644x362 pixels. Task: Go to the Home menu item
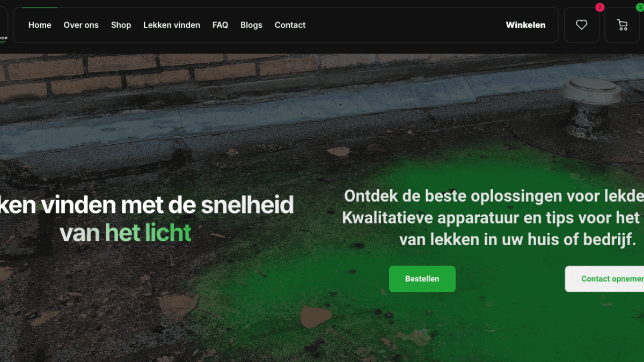(40, 25)
